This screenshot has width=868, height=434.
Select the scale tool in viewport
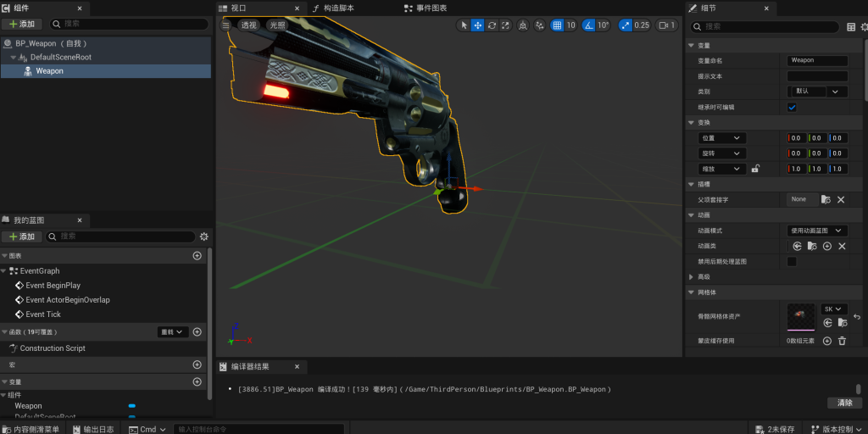[505, 25]
